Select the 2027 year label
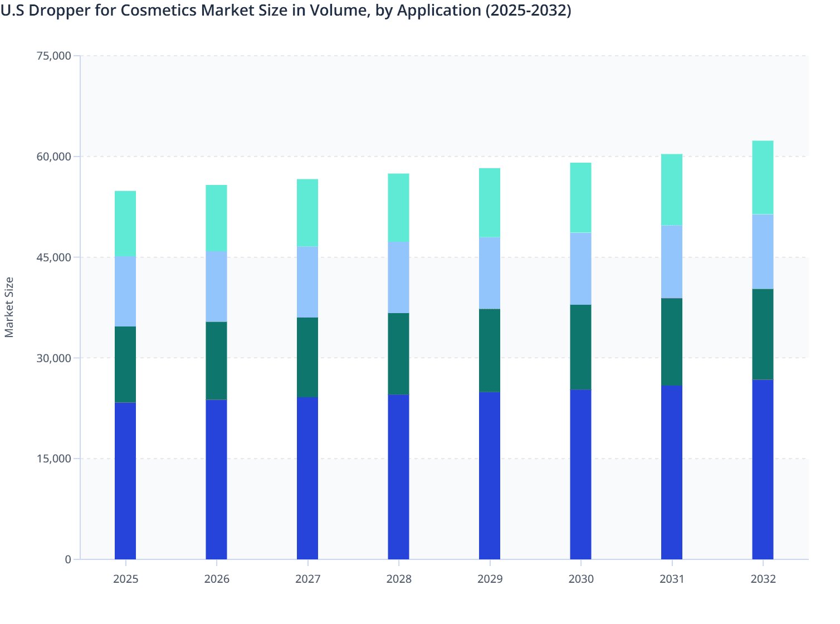The height and width of the screenshot is (624, 840). [x=308, y=579]
